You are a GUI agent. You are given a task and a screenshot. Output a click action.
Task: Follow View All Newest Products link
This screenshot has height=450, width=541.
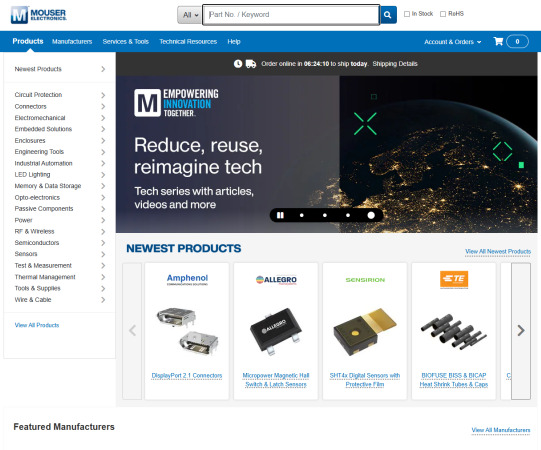coord(498,252)
